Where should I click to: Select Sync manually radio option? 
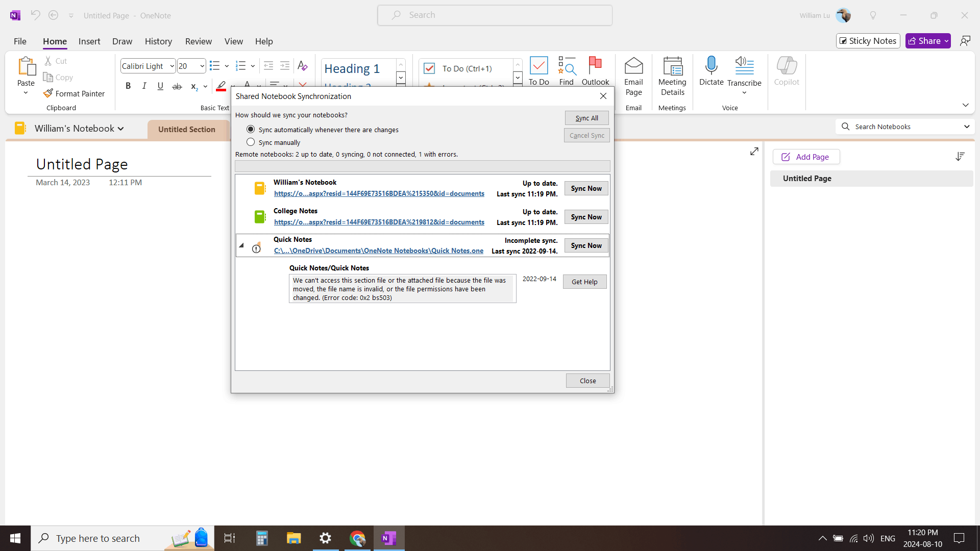[x=251, y=142]
